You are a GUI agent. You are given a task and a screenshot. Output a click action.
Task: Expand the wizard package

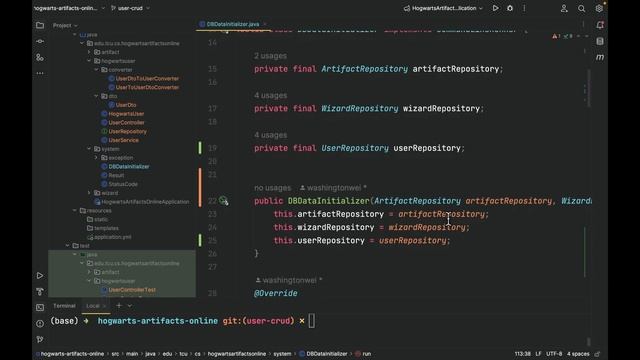(89, 193)
